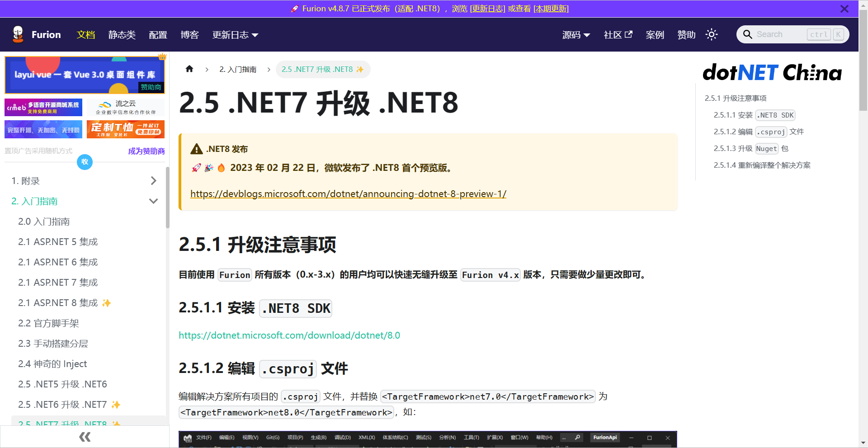Open the 静态类 navbar item
This screenshot has height=448, width=868.
tap(122, 35)
